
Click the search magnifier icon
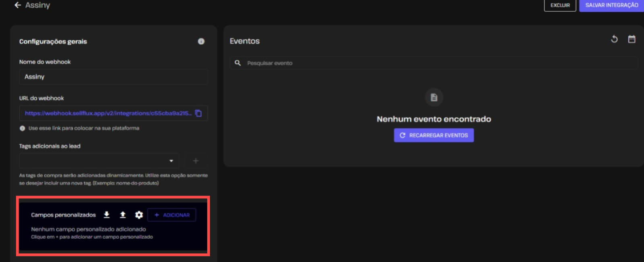coord(238,63)
